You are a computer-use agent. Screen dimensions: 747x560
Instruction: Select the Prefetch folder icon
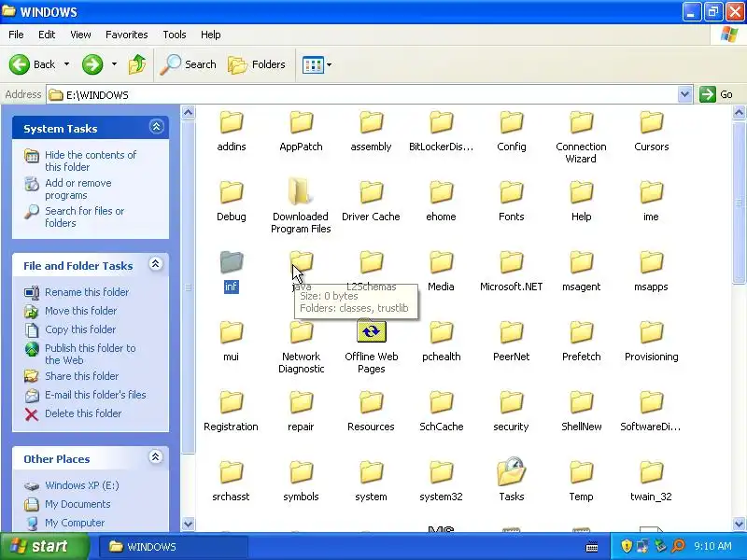click(x=581, y=332)
